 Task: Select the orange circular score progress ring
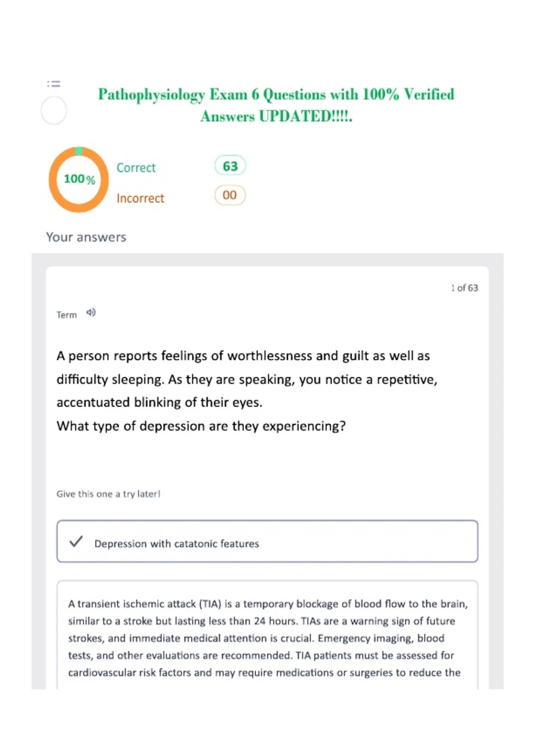click(79, 179)
